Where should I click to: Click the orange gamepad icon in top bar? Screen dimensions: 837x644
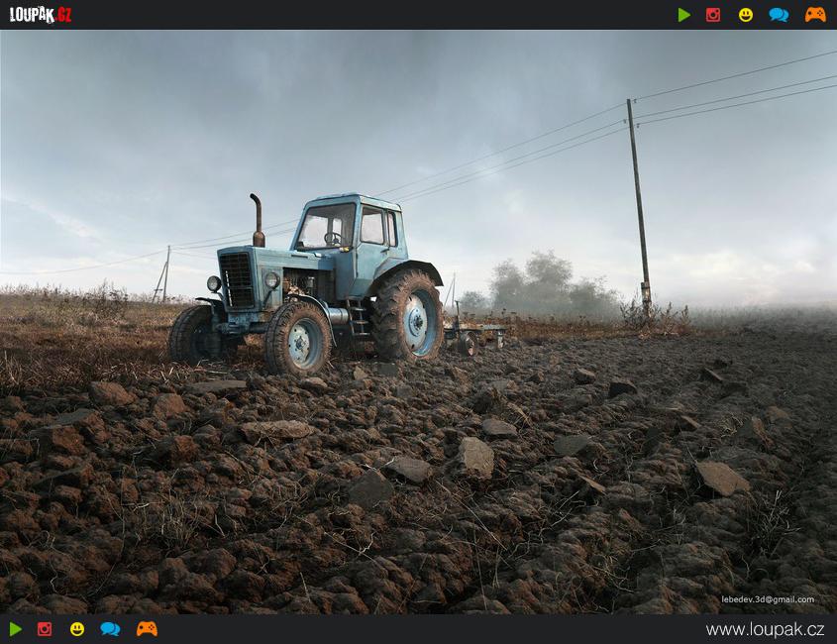(815, 15)
